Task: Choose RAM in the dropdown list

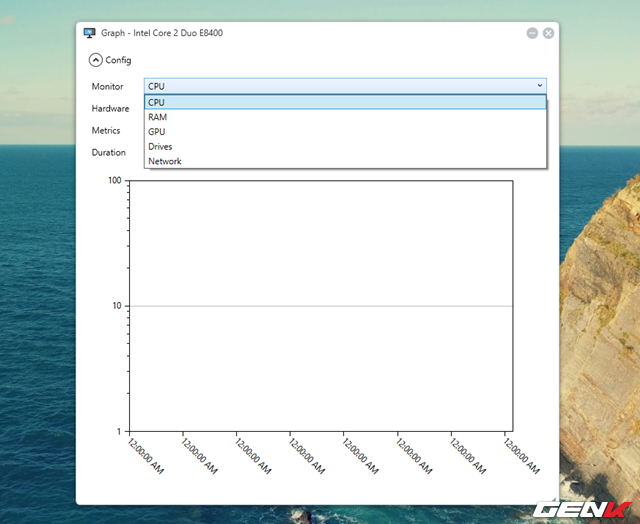Action: [x=157, y=117]
